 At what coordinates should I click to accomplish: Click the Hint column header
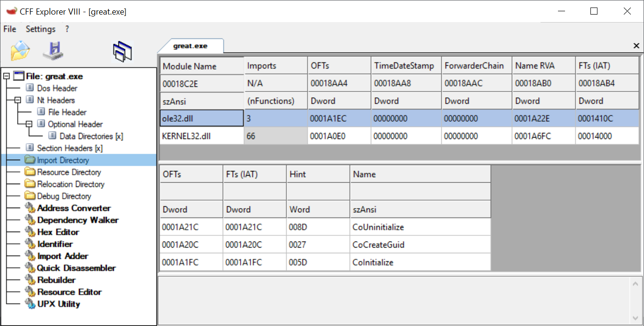pyautogui.click(x=318, y=174)
